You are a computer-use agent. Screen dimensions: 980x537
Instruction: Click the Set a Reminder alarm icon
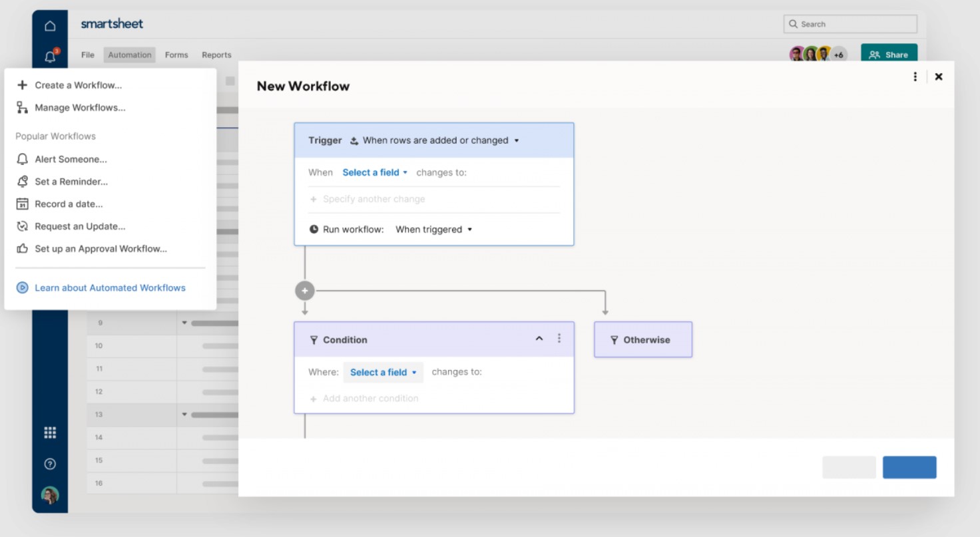[x=22, y=182]
